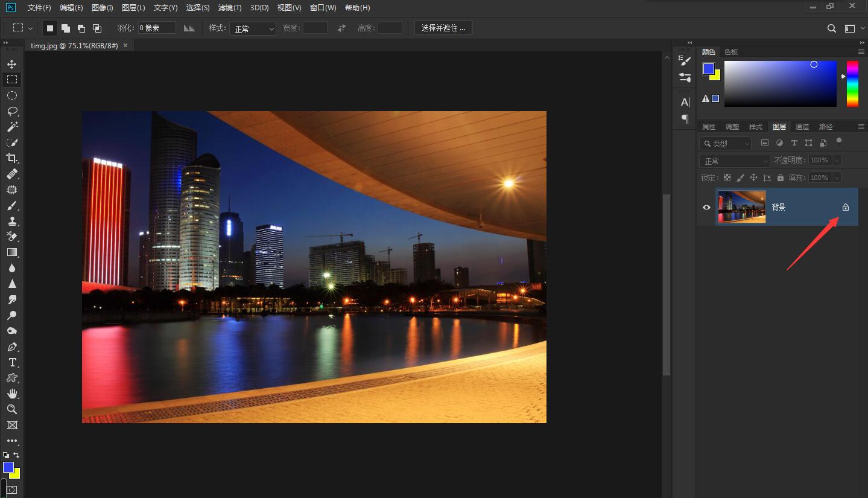Select the Hand tool
This screenshot has width=868, height=498.
[12, 394]
